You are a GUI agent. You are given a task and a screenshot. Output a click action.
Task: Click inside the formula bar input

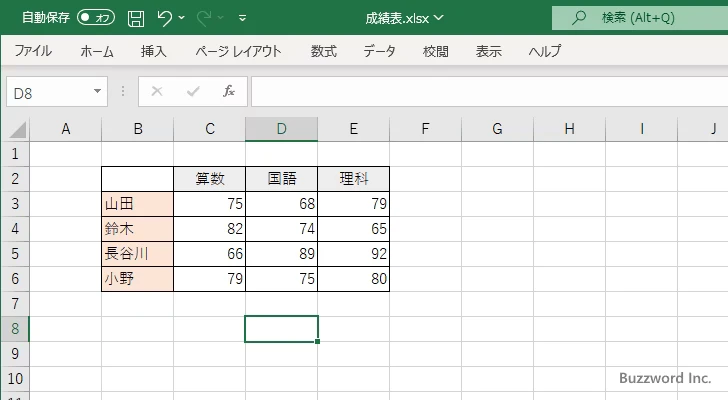point(489,92)
